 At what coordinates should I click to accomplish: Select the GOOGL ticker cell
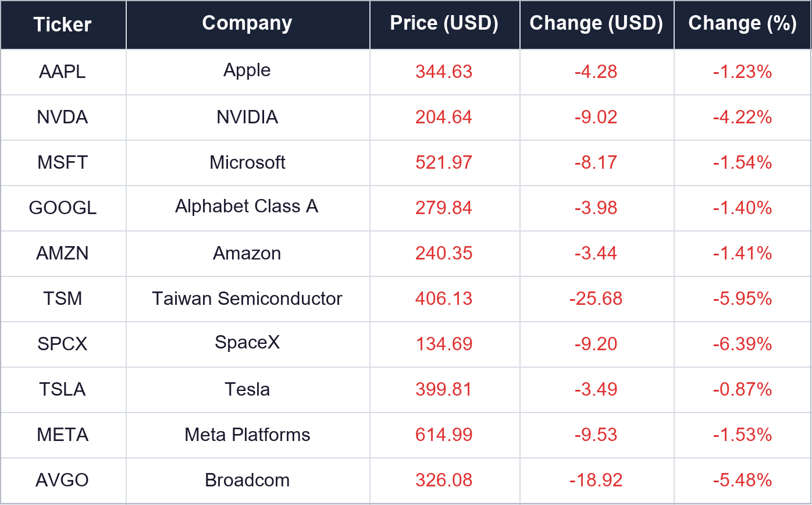(x=63, y=208)
